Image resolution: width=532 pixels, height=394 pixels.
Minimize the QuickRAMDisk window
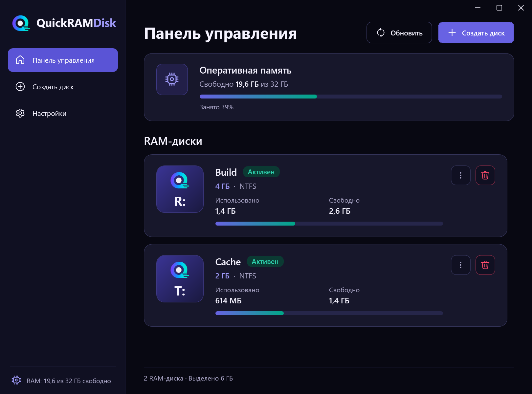click(x=478, y=8)
